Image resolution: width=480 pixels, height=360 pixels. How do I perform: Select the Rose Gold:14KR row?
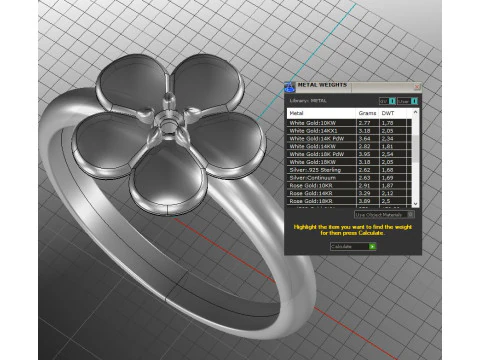point(349,193)
